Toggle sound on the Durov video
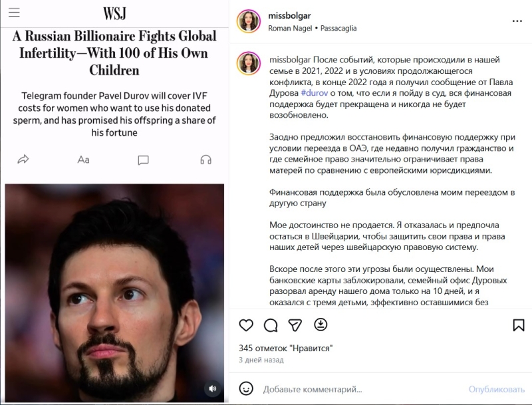 213,388
